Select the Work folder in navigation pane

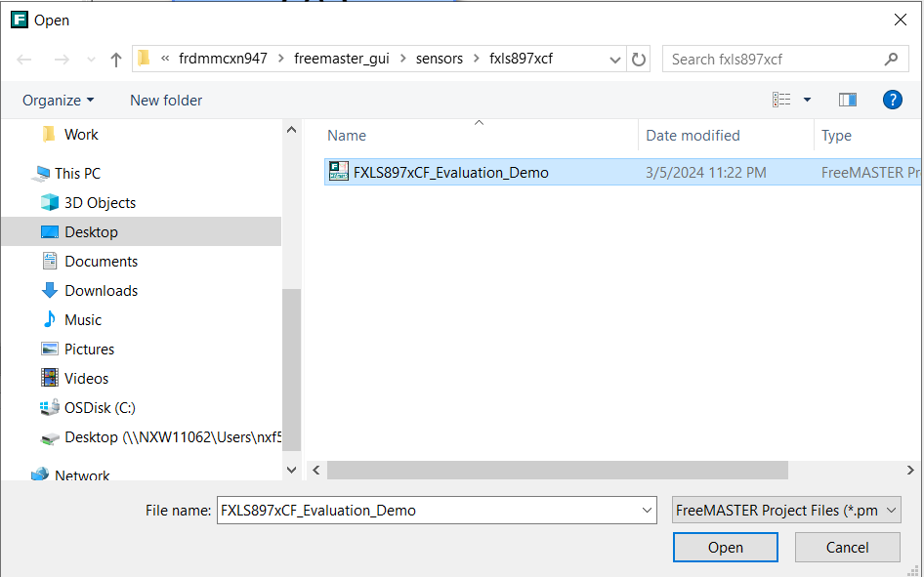(x=81, y=134)
